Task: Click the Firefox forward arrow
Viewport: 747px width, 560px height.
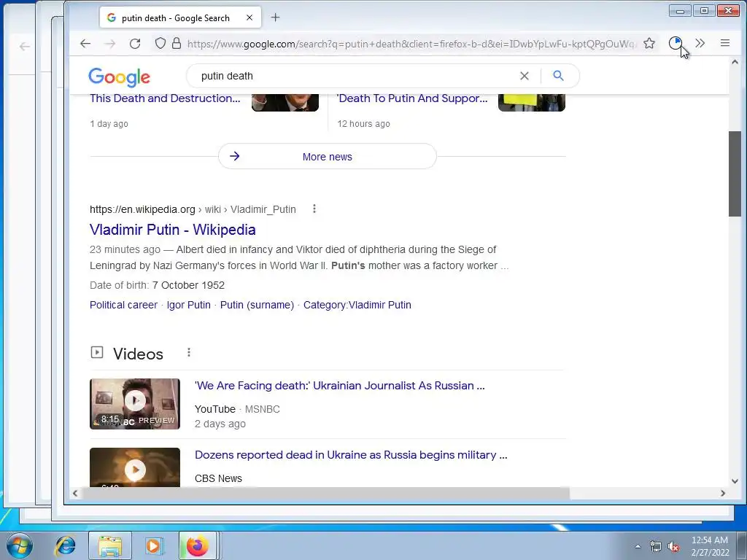Action: tap(110, 44)
